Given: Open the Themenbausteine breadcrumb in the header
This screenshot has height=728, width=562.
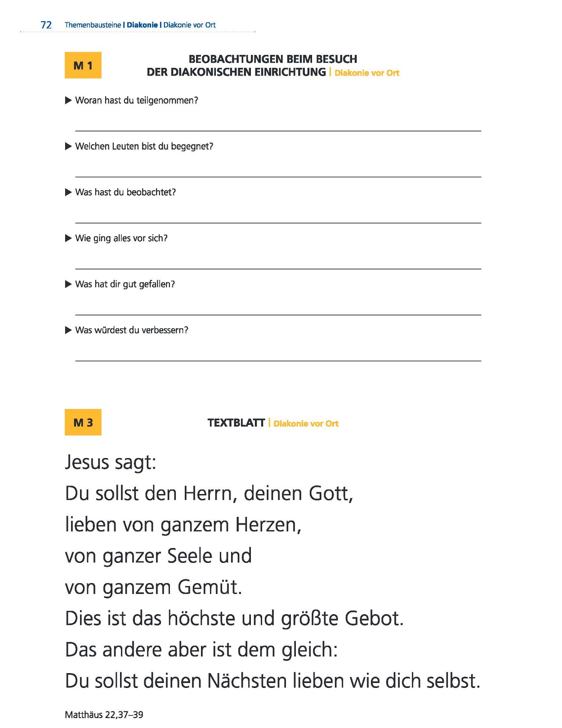Looking at the screenshot, I should (x=93, y=25).
